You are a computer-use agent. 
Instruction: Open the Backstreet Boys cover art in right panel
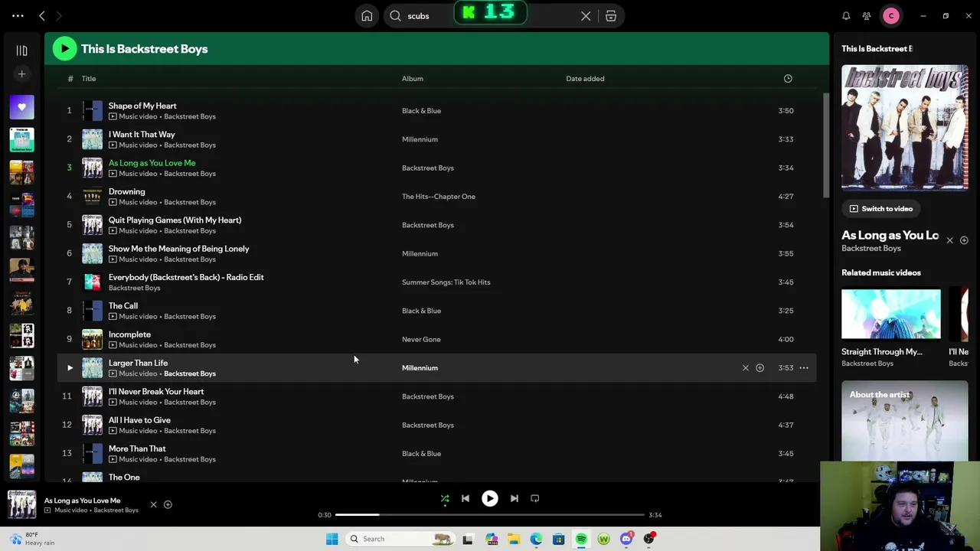(x=905, y=128)
